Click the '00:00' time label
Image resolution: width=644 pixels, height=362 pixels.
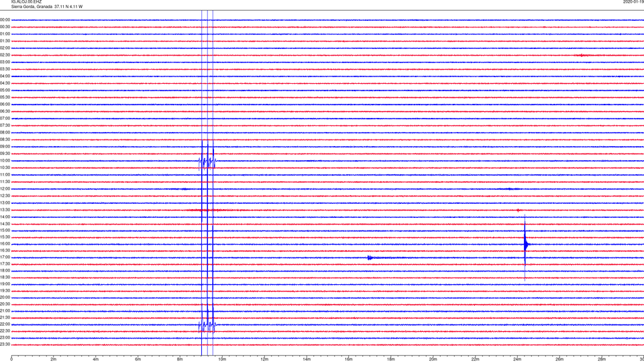pos(5,19)
